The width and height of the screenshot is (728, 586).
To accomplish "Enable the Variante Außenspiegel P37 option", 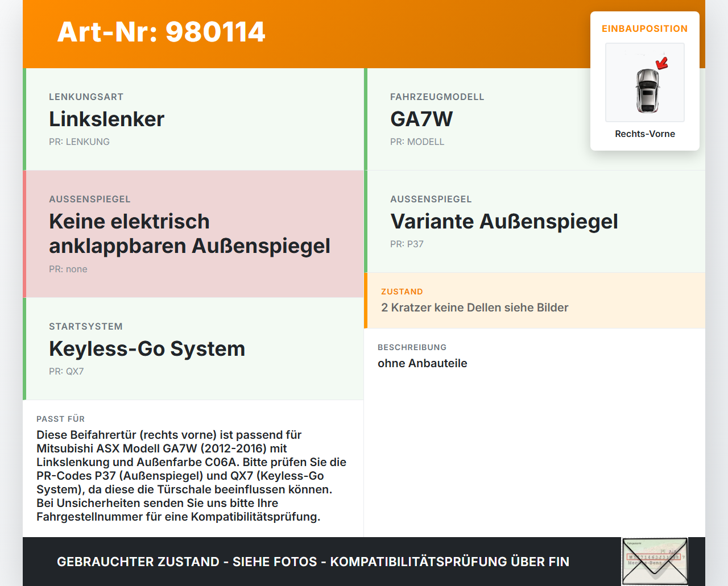I will [x=504, y=222].
